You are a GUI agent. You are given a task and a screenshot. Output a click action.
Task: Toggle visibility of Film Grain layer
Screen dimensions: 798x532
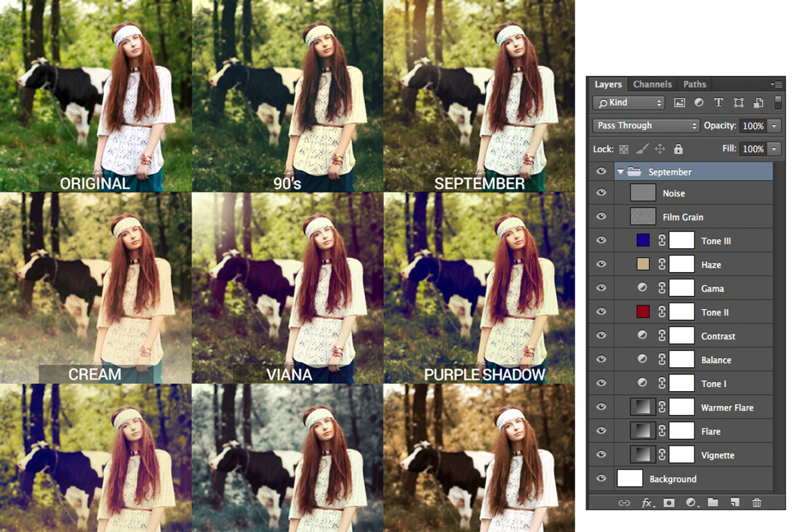pyautogui.click(x=601, y=217)
